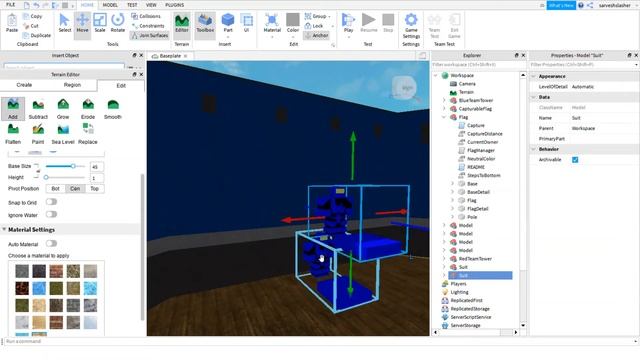Click the Lock tool
This screenshot has width=640, height=360.
[x=314, y=26]
